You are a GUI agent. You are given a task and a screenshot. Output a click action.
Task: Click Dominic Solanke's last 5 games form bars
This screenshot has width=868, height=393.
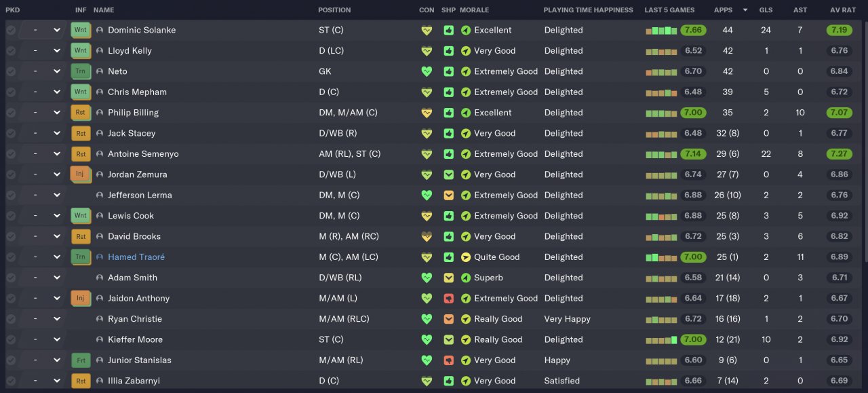click(661, 31)
